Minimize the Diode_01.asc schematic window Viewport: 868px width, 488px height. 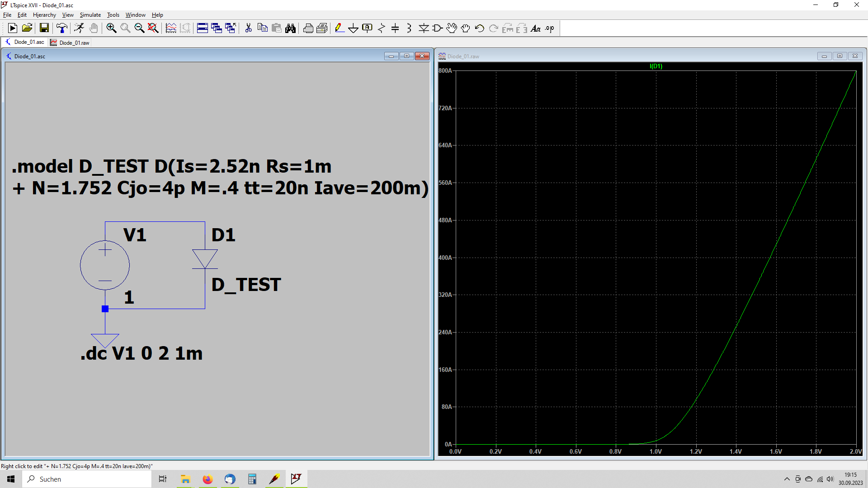[x=391, y=56]
